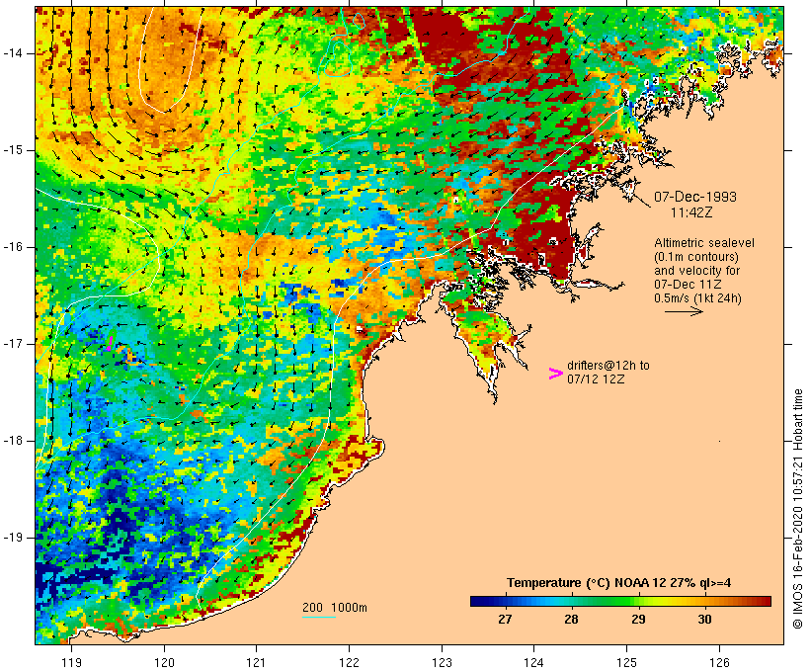Click the '07-Dec 11Z' caption line

click(688, 285)
